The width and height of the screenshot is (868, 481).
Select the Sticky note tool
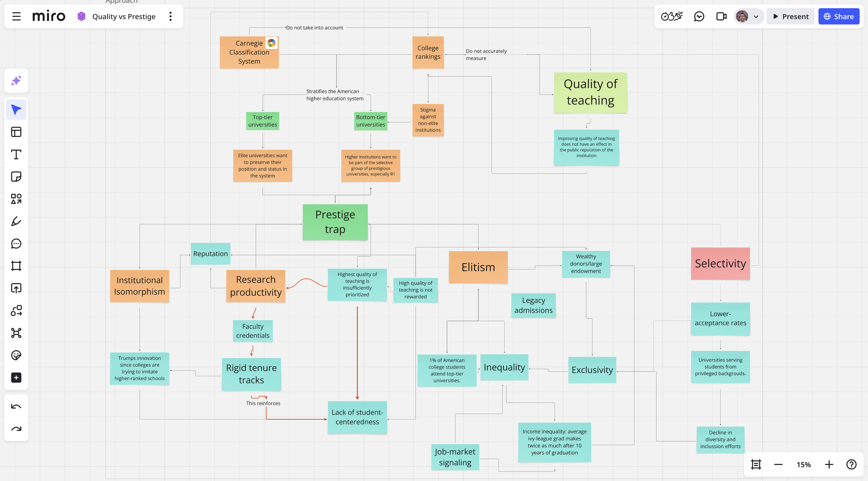pos(16,176)
